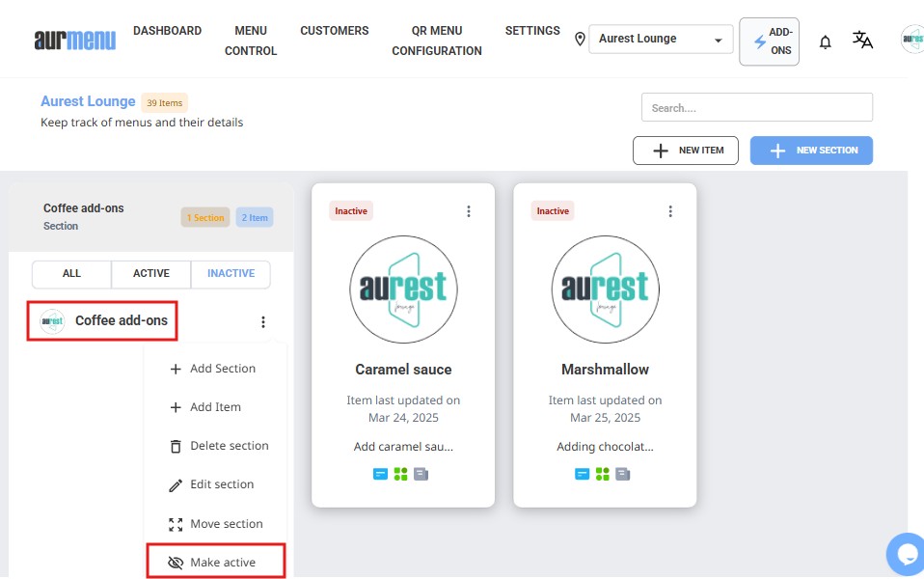Click the Search input field

[x=756, y=108]
